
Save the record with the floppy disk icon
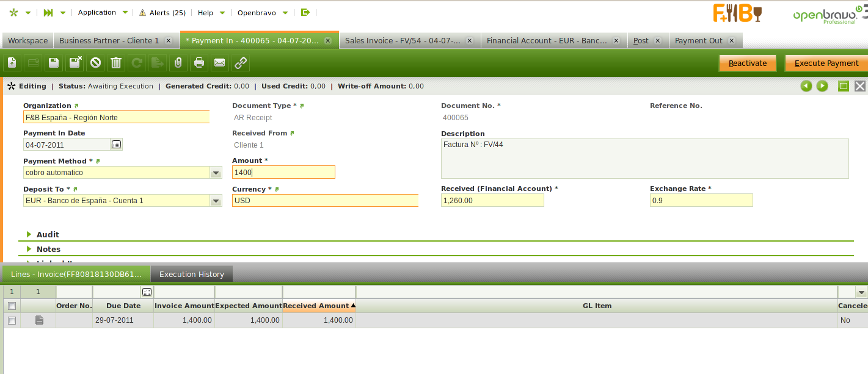pyautogui.click(x=54, y=62)
